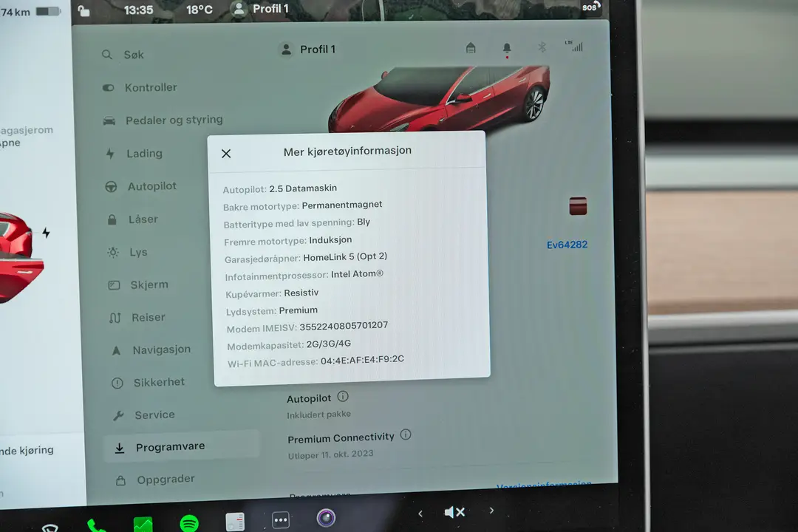The image size is (798, 532).
Task: Tap the warning icon beside Sikkerhet
Action: click(x=117, y=383)
